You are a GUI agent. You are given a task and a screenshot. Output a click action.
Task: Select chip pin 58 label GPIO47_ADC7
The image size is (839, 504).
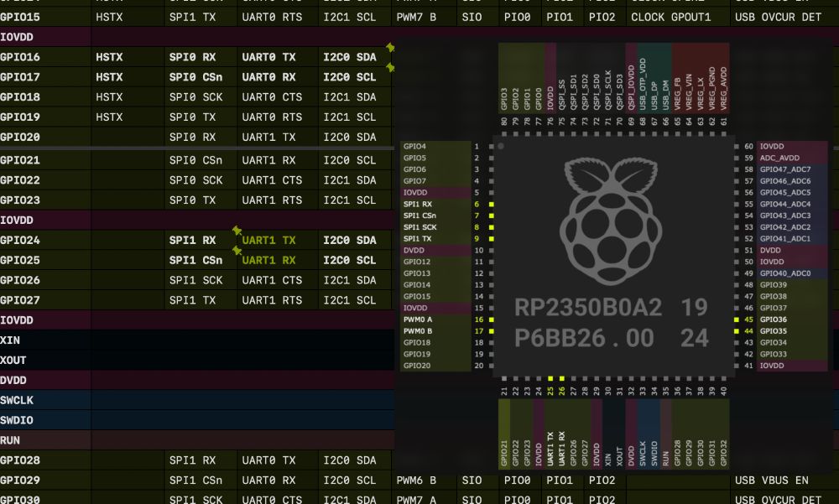coord(785,169)
